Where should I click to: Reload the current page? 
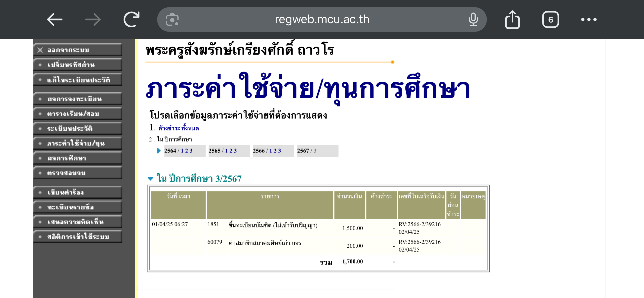tap(131, 19)
